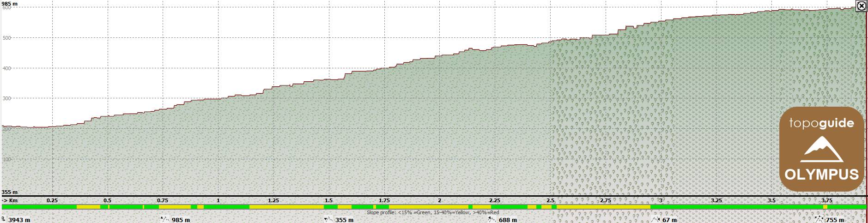Select the 3 km marker on distance axis

(661, 200)
